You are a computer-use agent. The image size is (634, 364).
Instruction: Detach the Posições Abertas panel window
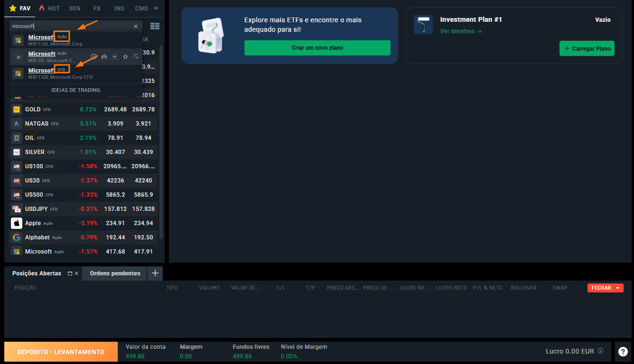pos(70,273)
